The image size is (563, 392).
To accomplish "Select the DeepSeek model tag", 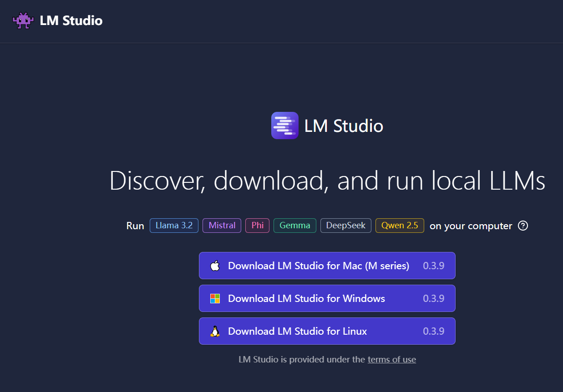I will pos(346,226).
